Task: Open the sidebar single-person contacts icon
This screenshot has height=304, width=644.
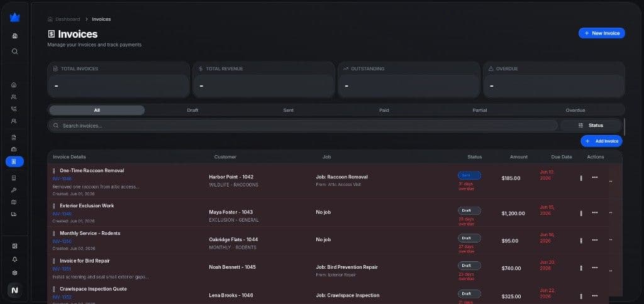Action: point(14,121)
